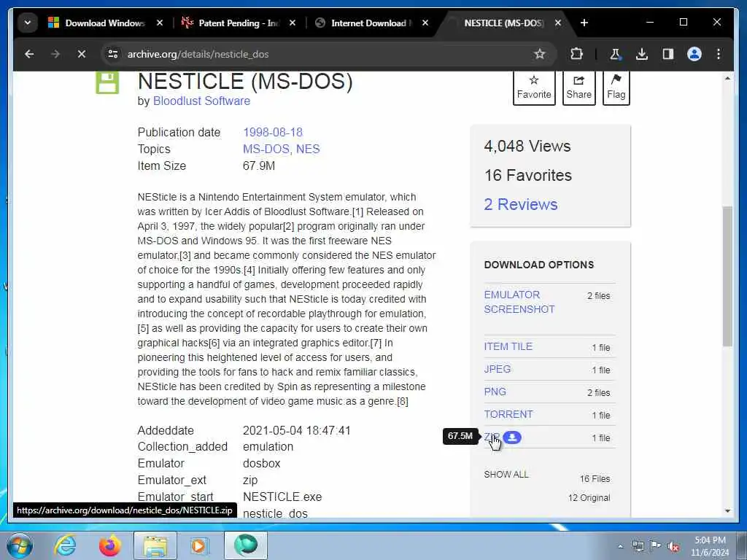Click the Item Size value 67.9M
The height and width of the screenshot is (560, 747).
point(259,166)
